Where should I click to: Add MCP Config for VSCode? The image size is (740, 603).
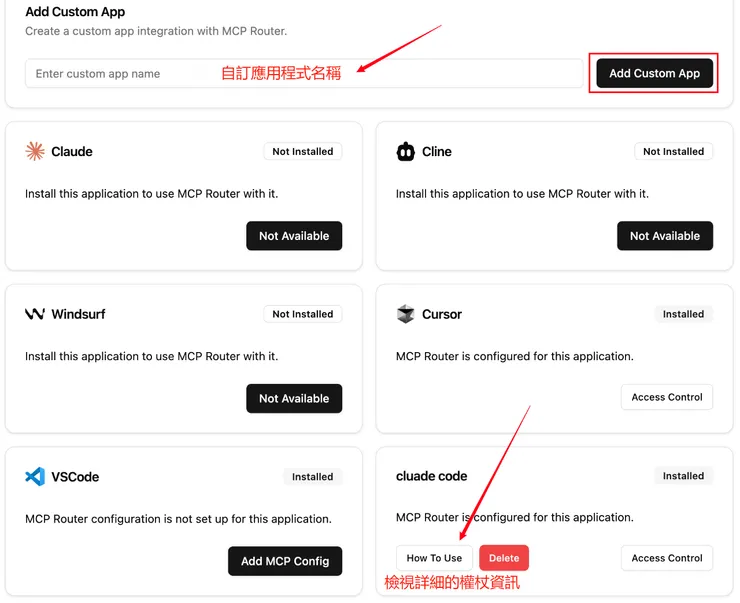tap(285, 561)
